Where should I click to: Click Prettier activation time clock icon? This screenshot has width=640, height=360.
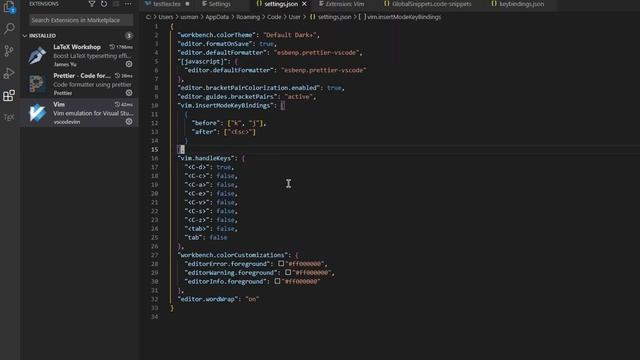coord(117,76)
